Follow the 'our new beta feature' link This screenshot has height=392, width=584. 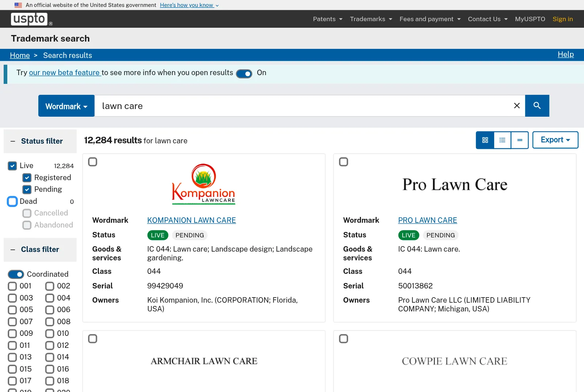[65, 73]
